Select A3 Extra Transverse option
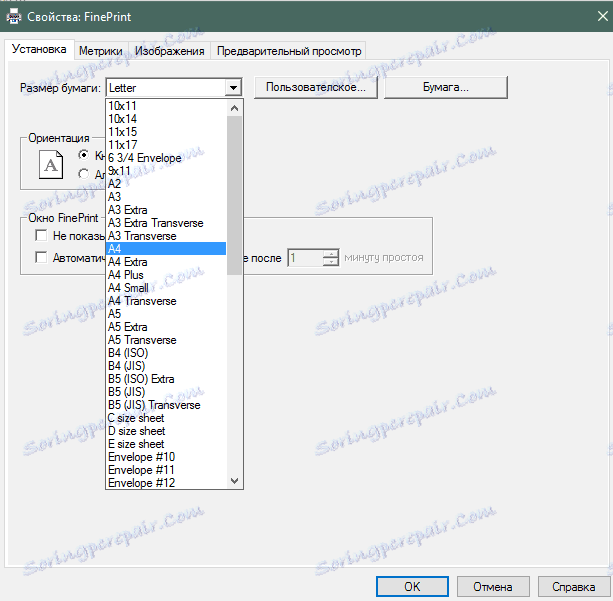This screenshot has width=613, height=601. click(166, 223)
